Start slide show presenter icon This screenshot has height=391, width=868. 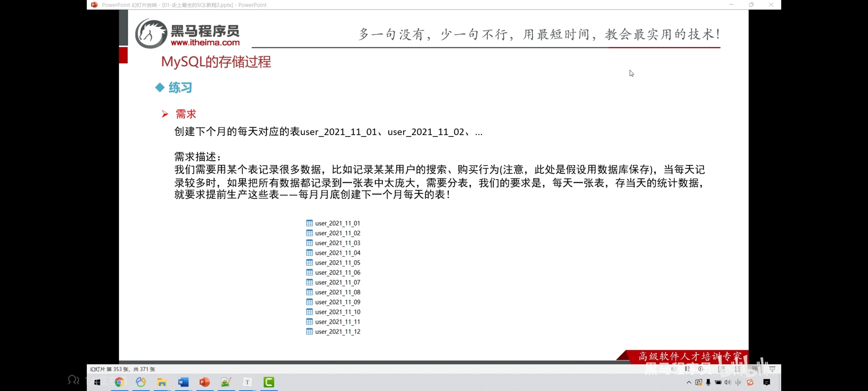tap(772, 369)
